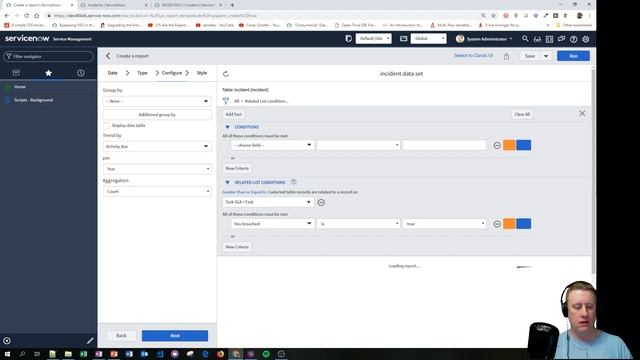Focus the Filter navigator field
Screen dimensions: 640x360
(x=49, y=56)
